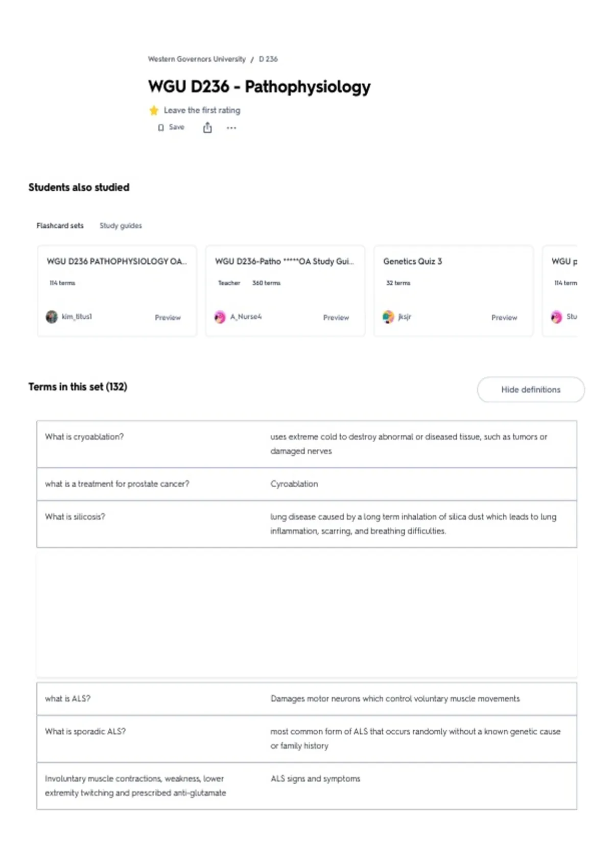The width and height of the screenshot is (613, 868).
Task: Click kim_titus1 profile avatar
Action: 52,317
